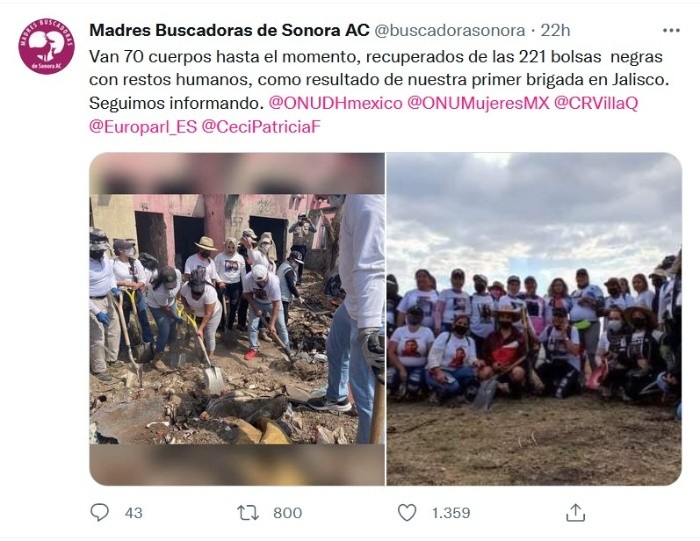This screenshot has width=700, height=541.
Task: Retweet this post using the arrows icon
Action: coord(248,513)
